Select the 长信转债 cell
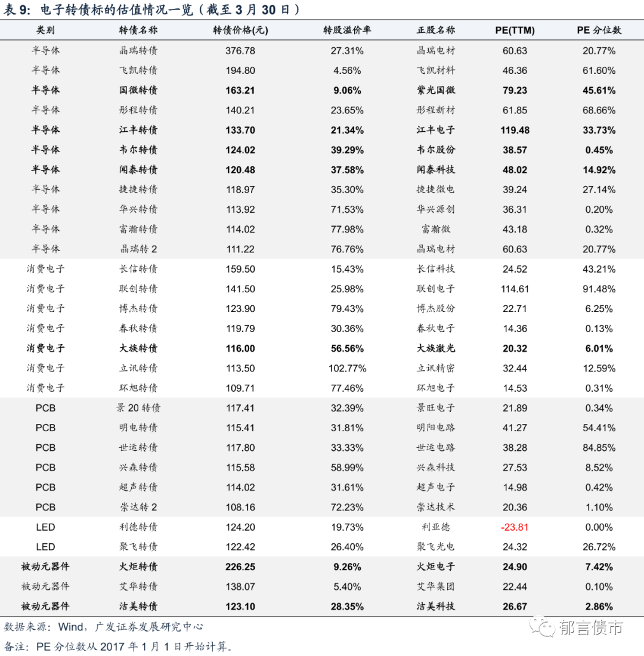The image size is (644, 656). [x=138, y=268]
